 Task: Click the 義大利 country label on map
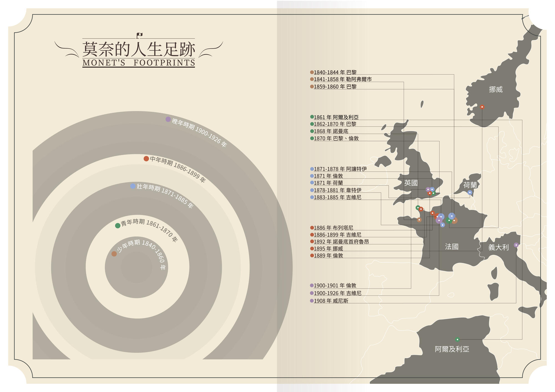[498, 247]
